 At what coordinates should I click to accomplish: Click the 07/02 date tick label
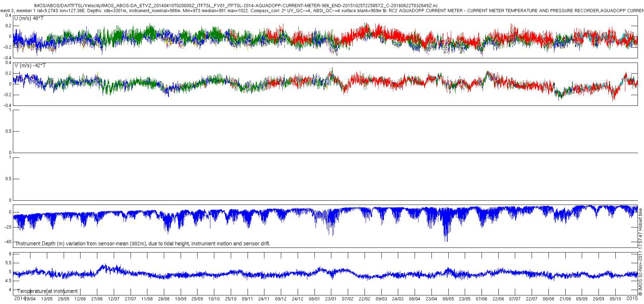(348, 299)
